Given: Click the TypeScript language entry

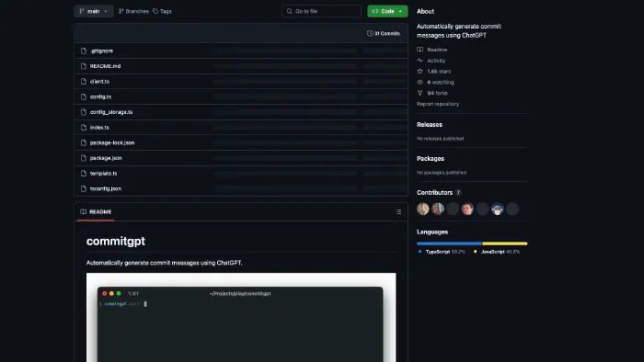Looking at the screenshot, I should [442, 252].
